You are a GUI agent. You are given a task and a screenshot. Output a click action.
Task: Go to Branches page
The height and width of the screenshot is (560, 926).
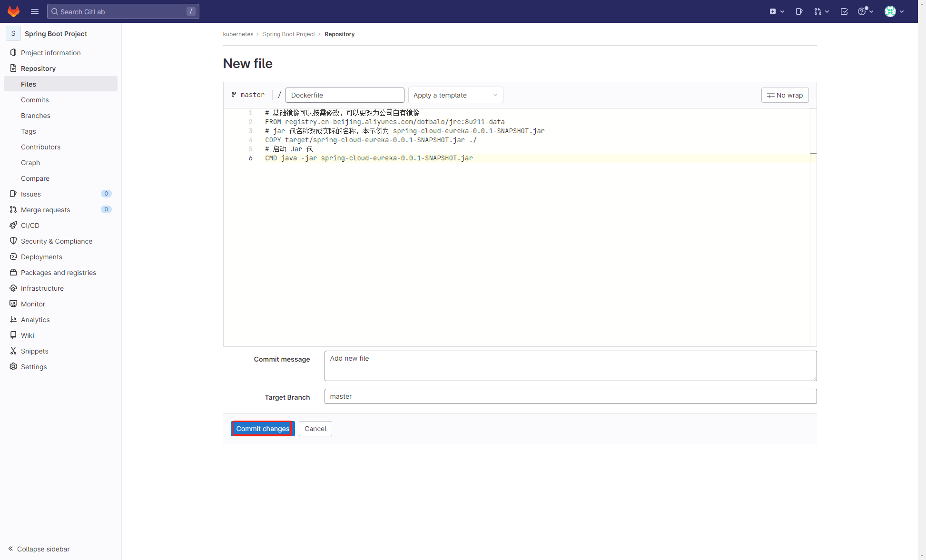(36, 116)
